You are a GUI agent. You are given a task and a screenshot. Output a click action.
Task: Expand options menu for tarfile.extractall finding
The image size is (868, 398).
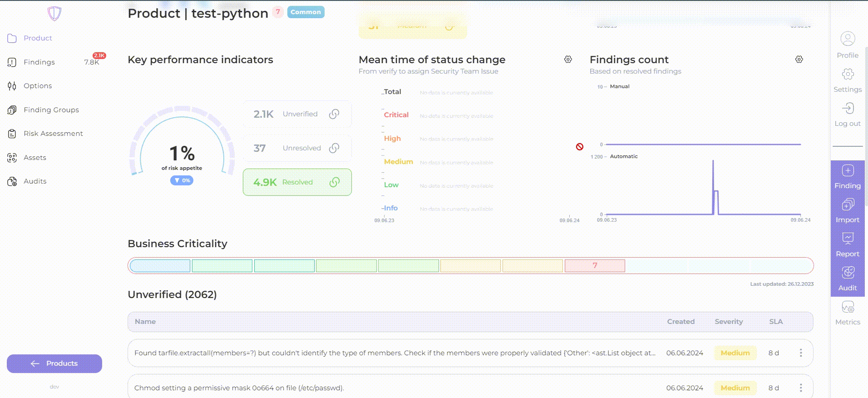801,353
